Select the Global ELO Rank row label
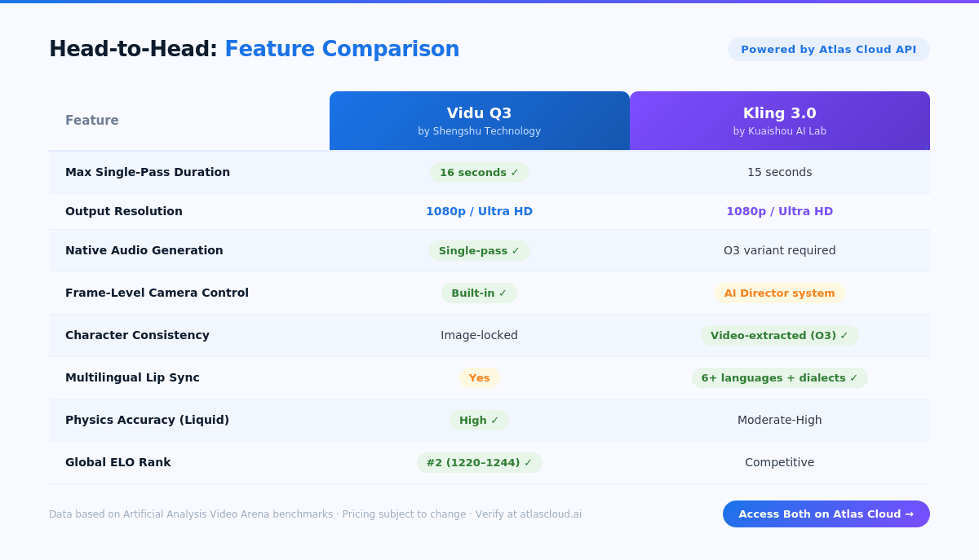 coord(118,462)
